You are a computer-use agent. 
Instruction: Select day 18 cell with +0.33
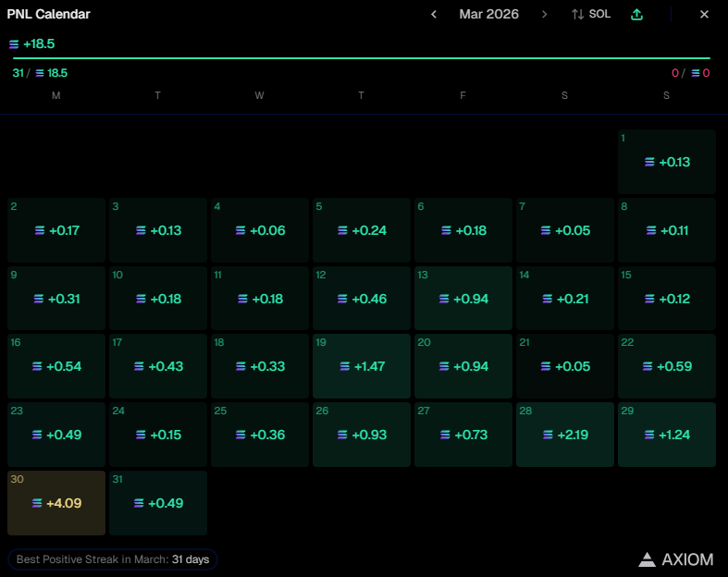click(x=260, y=366)
